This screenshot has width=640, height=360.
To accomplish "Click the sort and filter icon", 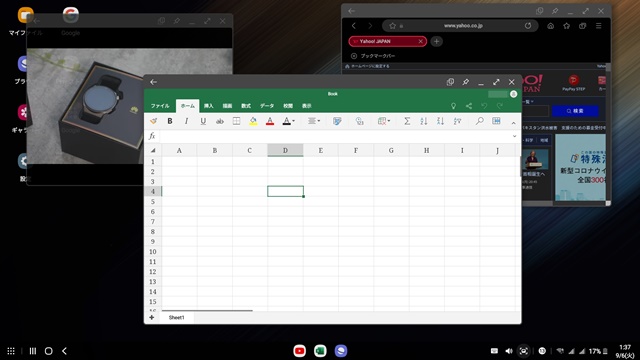I will (457, 121).
